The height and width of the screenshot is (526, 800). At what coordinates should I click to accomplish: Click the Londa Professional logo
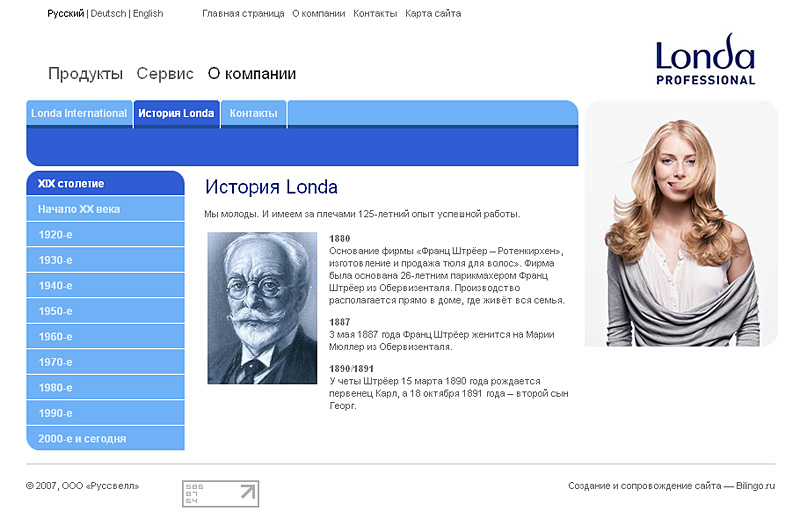click(x=705, y=59)
